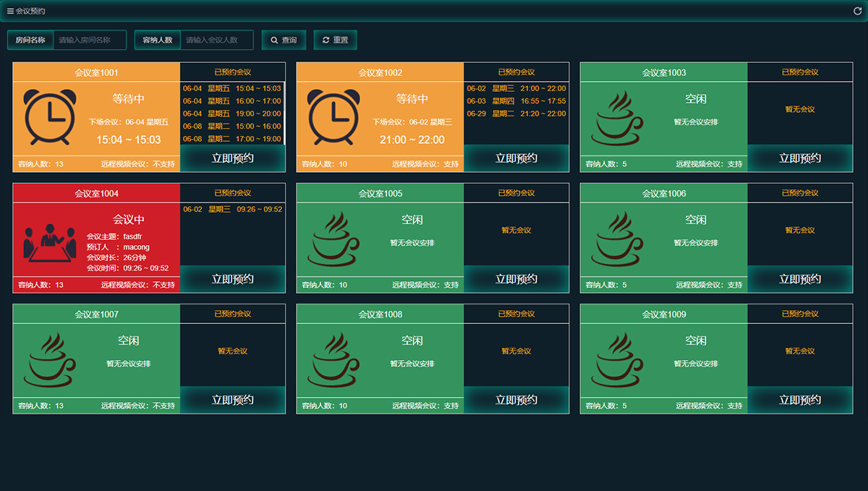Select the 会议室1008 title header
This screenshot has width=868, height=491.
coord(380,314)
